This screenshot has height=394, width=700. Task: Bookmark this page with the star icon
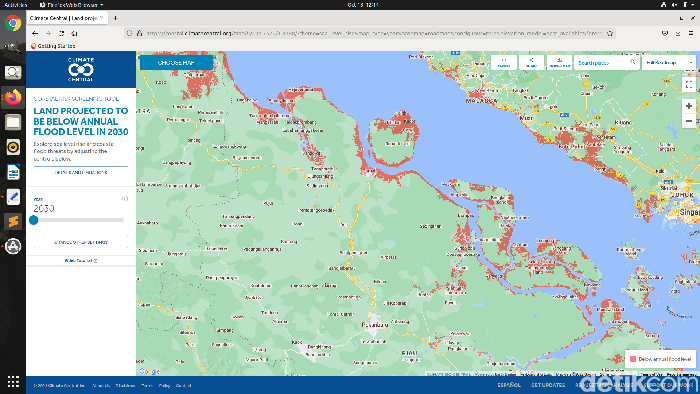click(610, 33)
